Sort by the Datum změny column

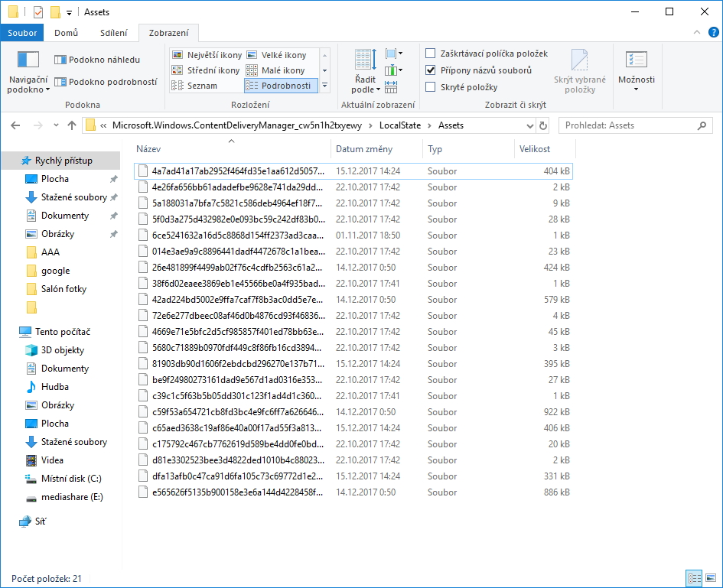[376, 149]
